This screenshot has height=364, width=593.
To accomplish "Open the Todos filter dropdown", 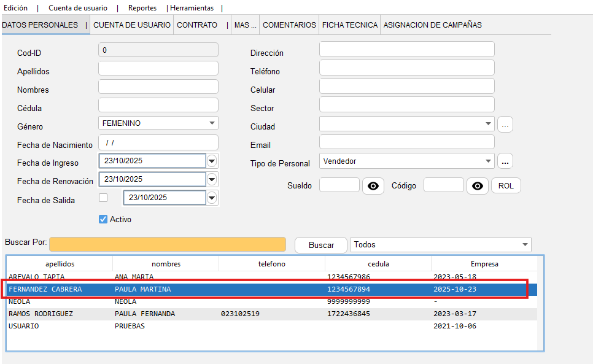I will coord(525,244).
